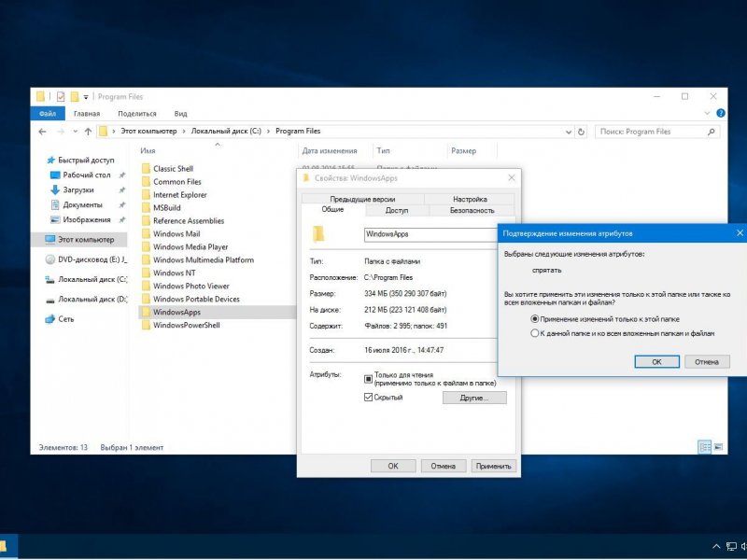Click Apply (Применить) in properties dialog
This screenshot has width=747, height=560.
pyautogui.click(x=494, y=466)
